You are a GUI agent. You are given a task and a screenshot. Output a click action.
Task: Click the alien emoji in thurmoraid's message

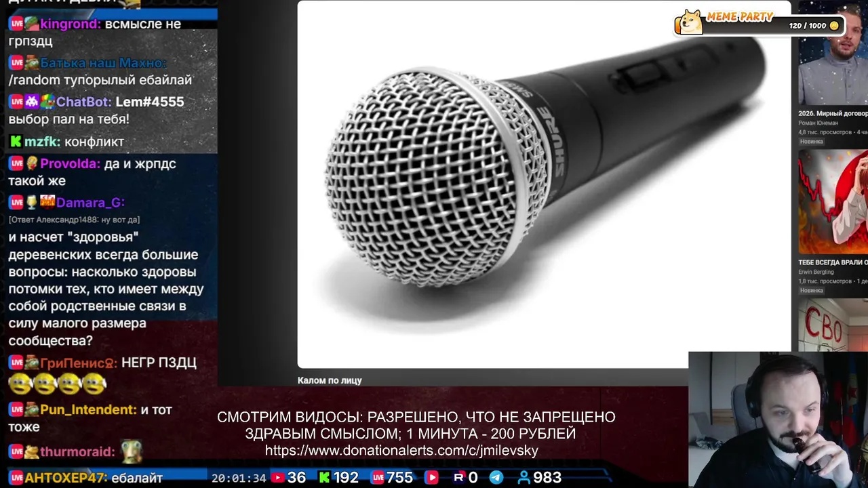tap(132, 451)
